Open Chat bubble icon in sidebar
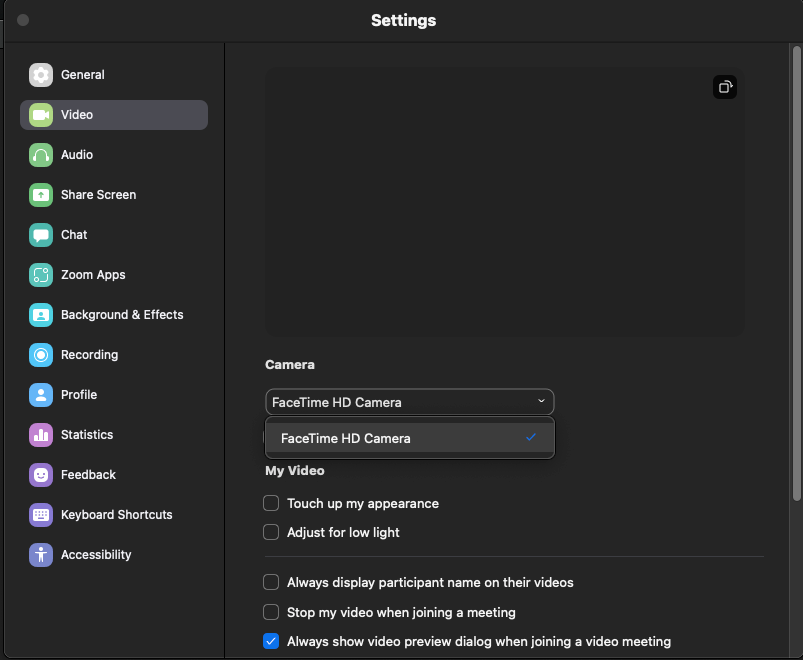The height and width of the screenshot is (660, 803). (x=41, y=235)
